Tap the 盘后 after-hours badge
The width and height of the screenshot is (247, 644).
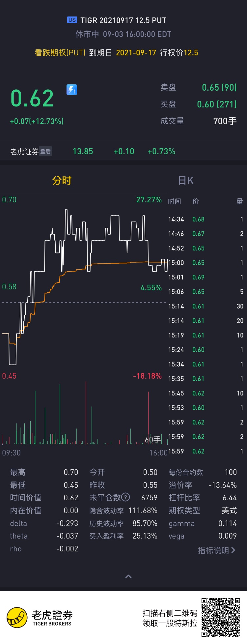pyautogui.click(x=45, y=151)
